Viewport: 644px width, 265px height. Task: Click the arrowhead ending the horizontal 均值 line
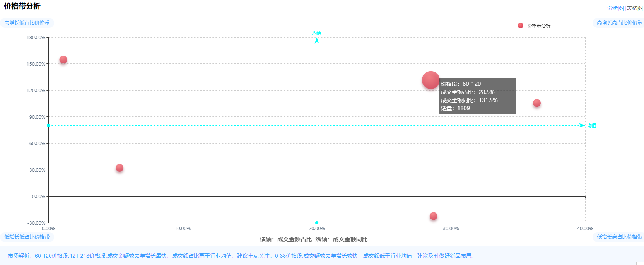click(x=582, y=125)
